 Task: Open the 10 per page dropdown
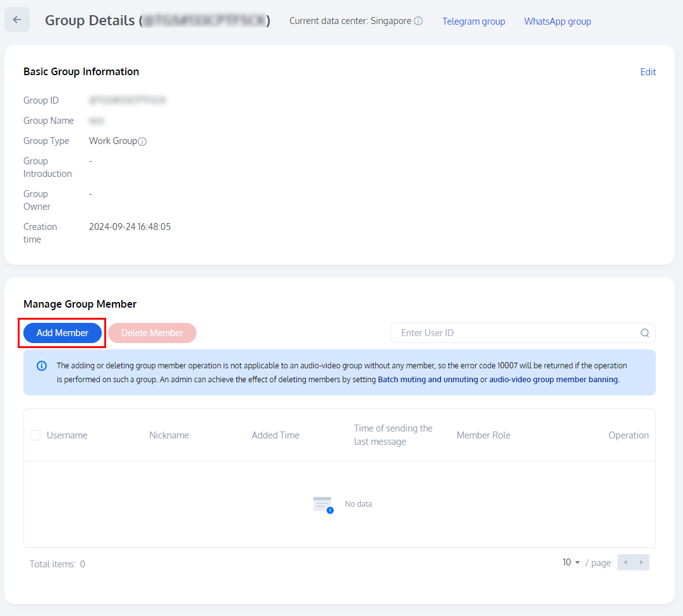tap(571, 562)
